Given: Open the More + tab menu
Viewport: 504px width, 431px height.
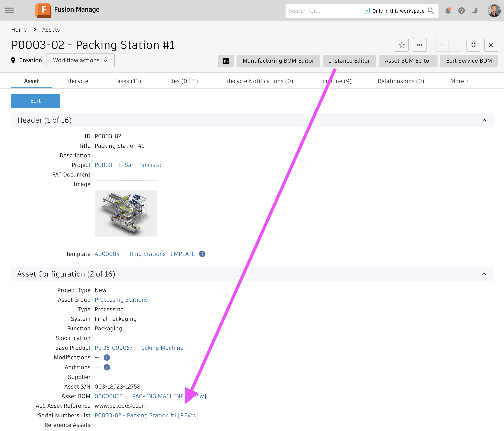Looking at the screenshot, I should click(x=459, y=81).
